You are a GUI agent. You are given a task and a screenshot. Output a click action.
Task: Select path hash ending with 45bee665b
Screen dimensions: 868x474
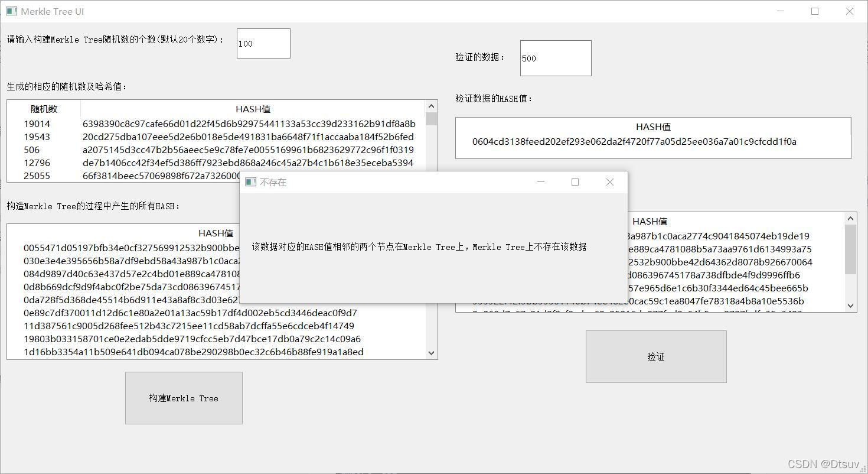[x=719, y=288]
